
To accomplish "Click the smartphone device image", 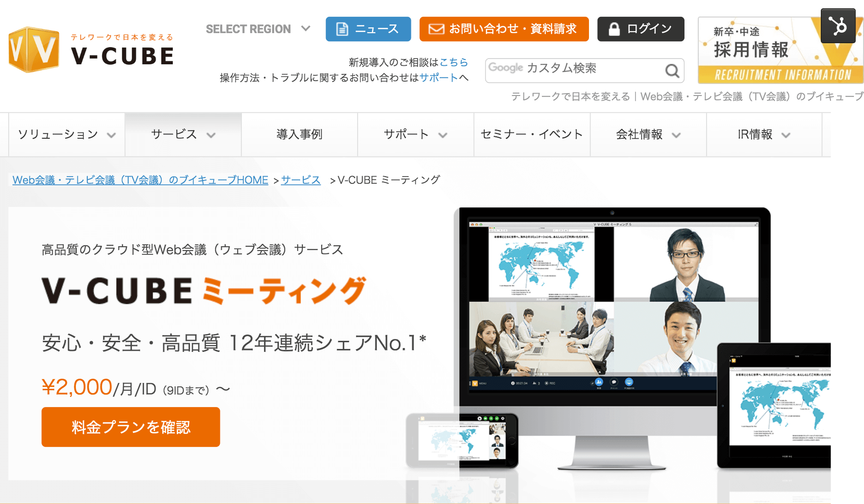I will [462, 441].
